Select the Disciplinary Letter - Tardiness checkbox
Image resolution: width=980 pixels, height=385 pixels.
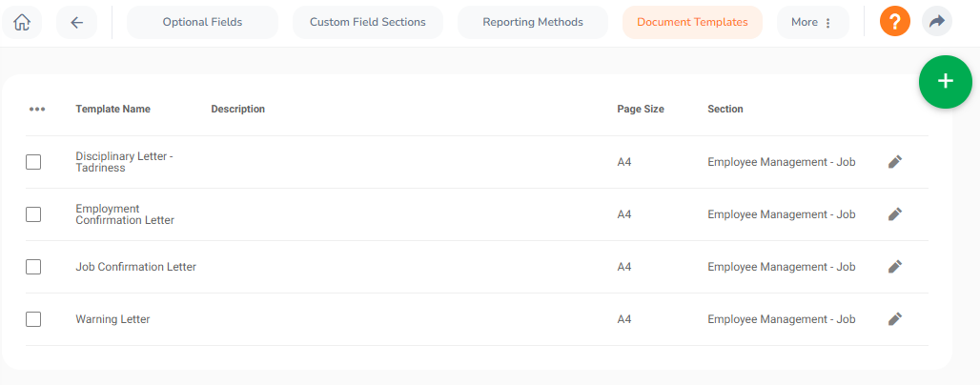click(33, 162)
